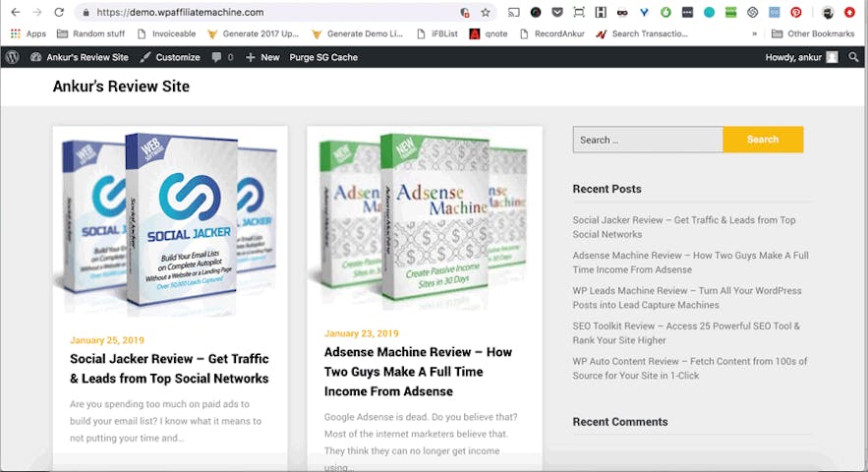Click the Pocket extension icon
This screenshot has width=868, height=472.
tap(557, 13)
